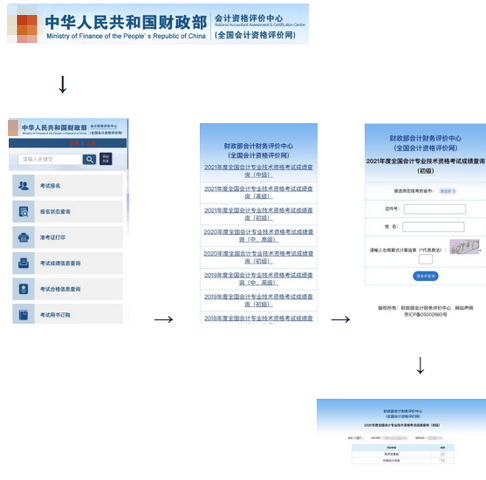Viewport: 486px width, 480px height.
Task: Open 2021年度成绩查询（初级） link
Action: coord(258,214)
